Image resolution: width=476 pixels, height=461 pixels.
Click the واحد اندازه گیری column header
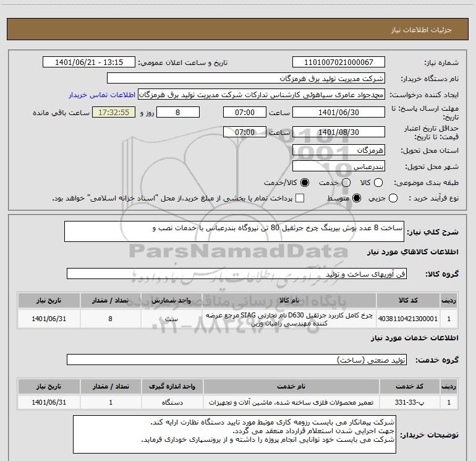tap(172, 386)
